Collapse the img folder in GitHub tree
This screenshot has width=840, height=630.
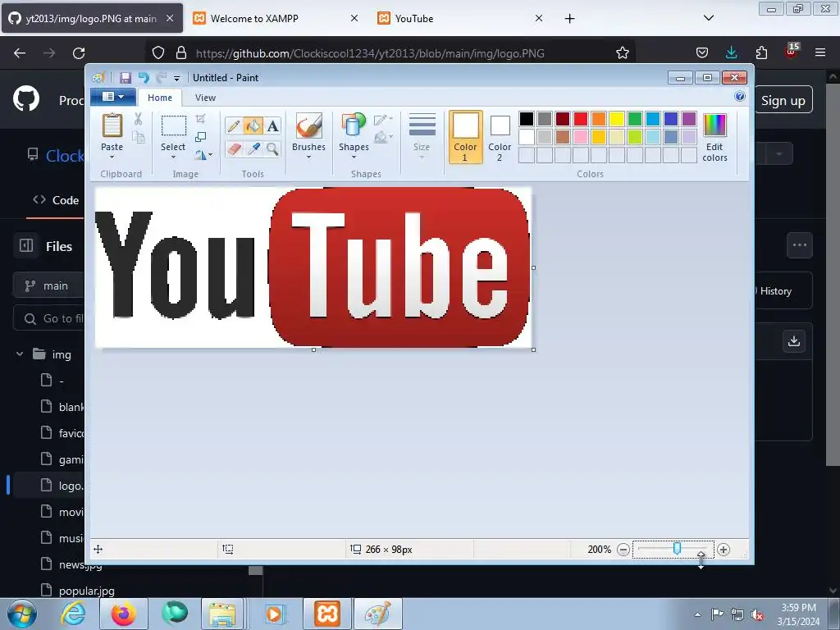(20, 354)
